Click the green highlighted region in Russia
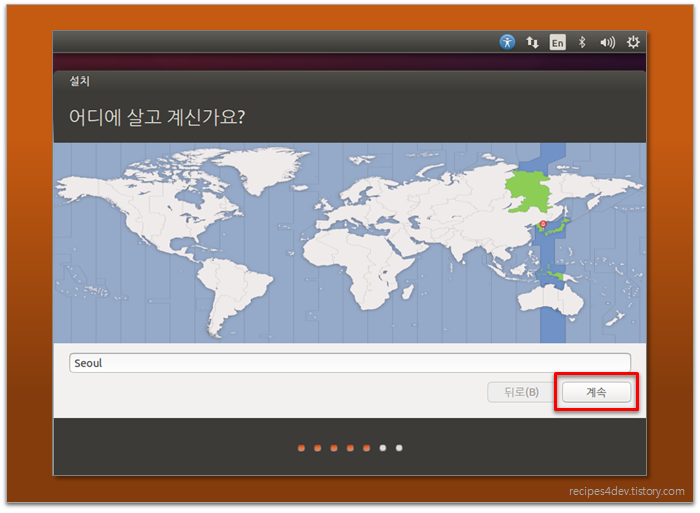This screenshot has height=513, width=700. pos(529,191)
